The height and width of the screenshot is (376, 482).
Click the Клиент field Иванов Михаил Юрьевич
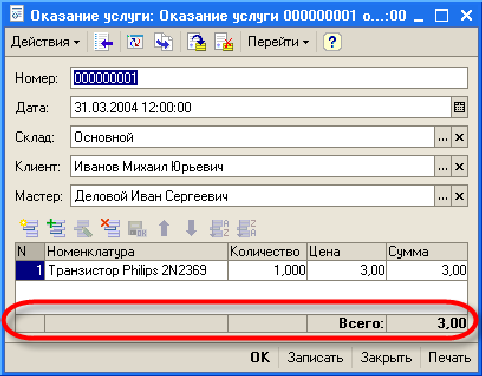pos(252,166)
